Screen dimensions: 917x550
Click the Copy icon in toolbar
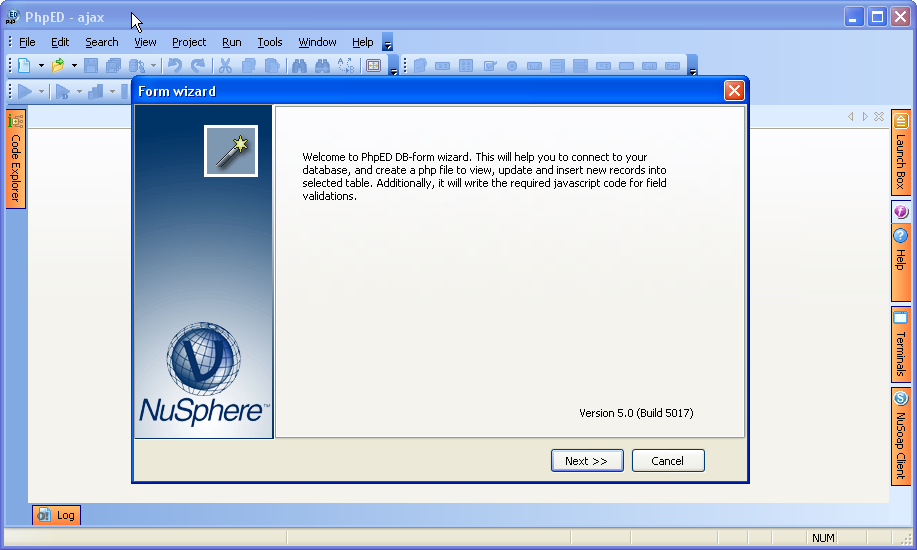click(249, 66)
